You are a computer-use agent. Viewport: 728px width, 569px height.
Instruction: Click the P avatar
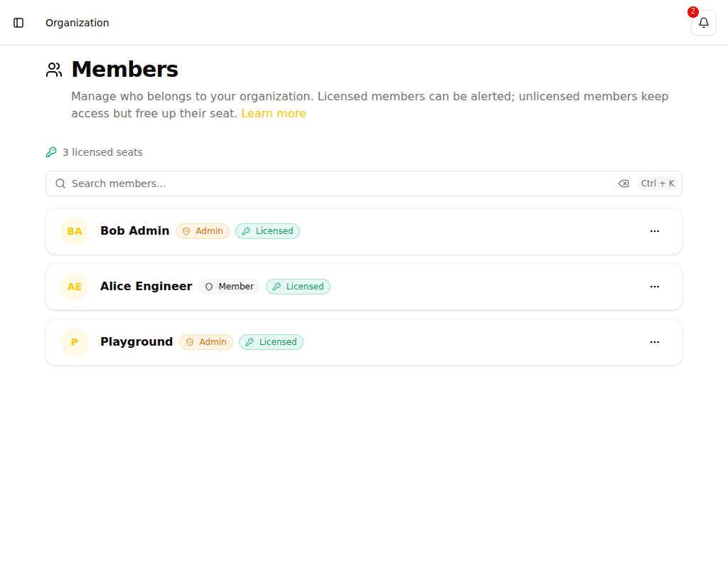point(75,342)
